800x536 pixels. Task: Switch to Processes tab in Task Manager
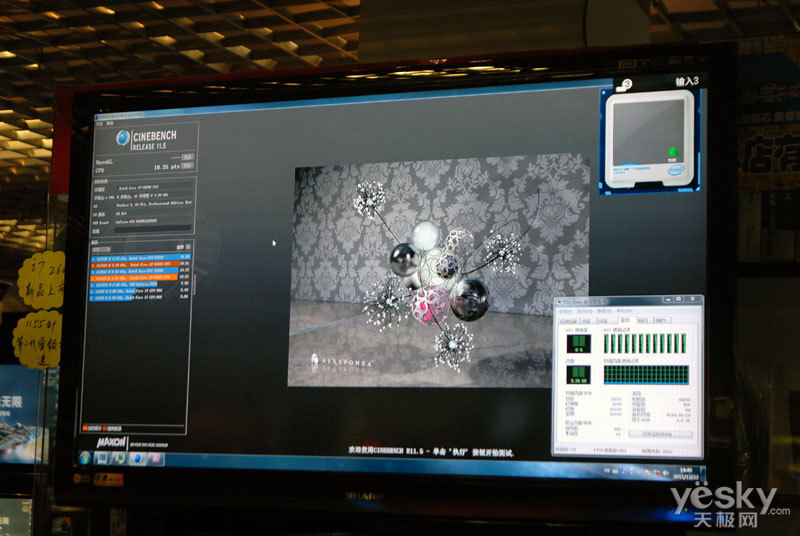pos(587,321)
